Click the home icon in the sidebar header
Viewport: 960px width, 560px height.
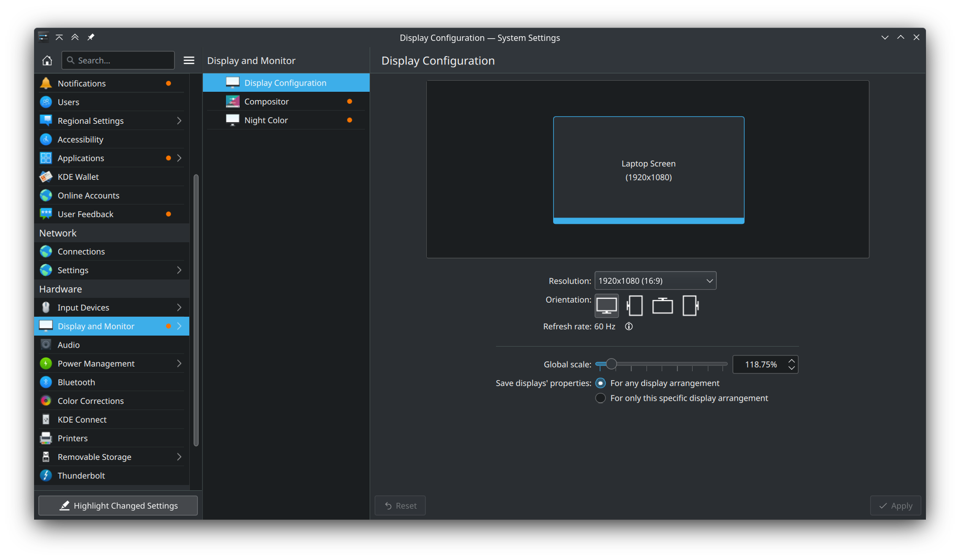47,60
